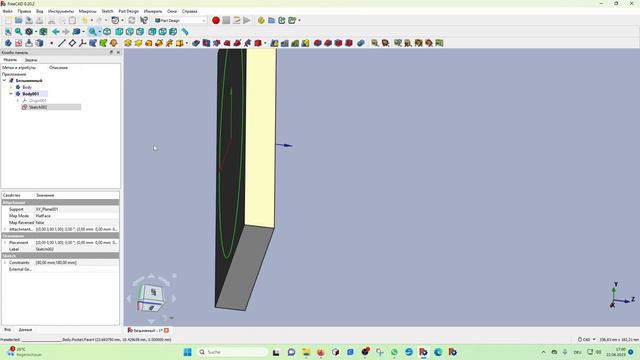
Task: Click the open file folder icon
Action: 18,20
